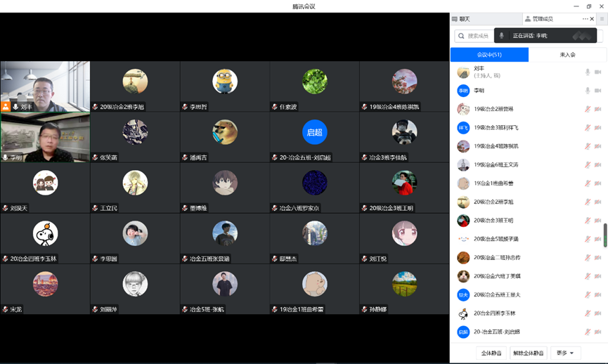
Task: Click the host badge icon on 刘丰's video
Action: [x=6, y=107]
